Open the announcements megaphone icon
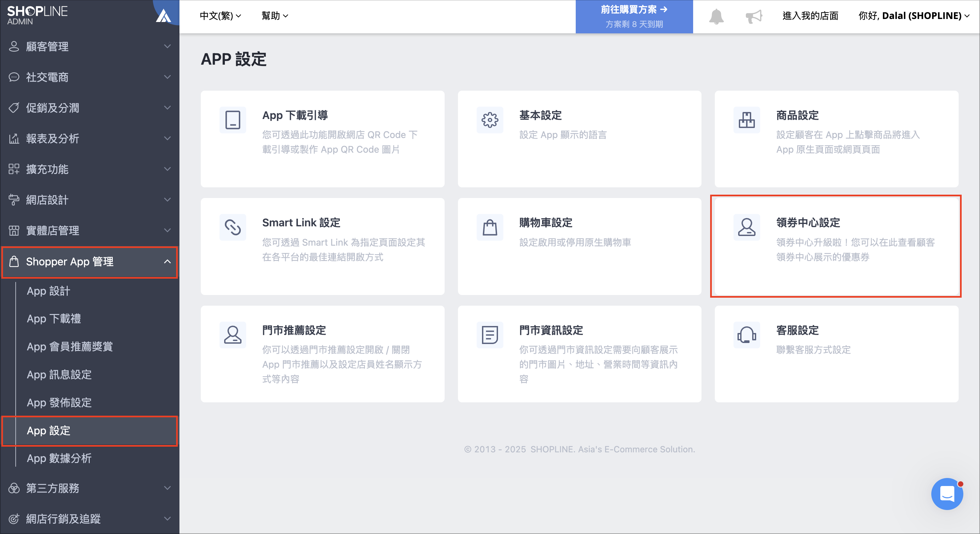Viewport: 980px width, 534px height. click(x=754, y=16)
